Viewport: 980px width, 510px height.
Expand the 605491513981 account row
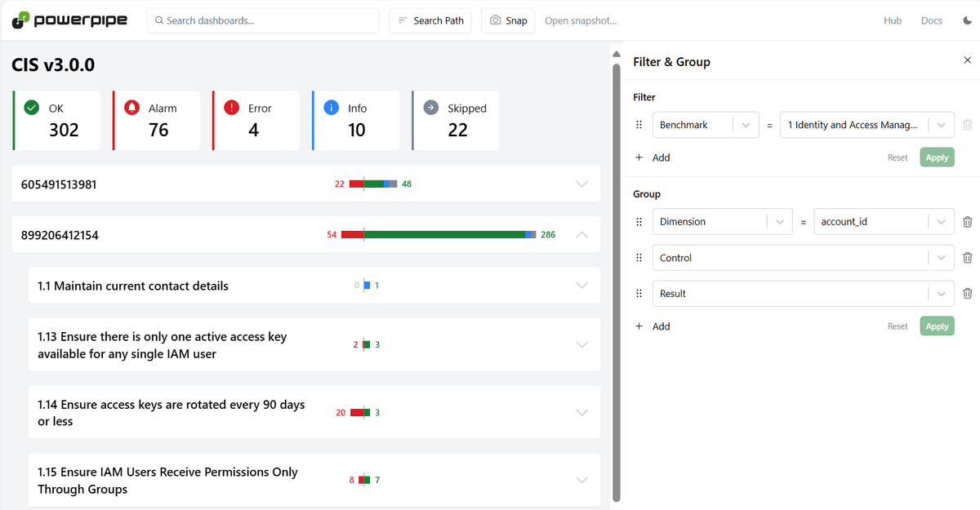581,184
